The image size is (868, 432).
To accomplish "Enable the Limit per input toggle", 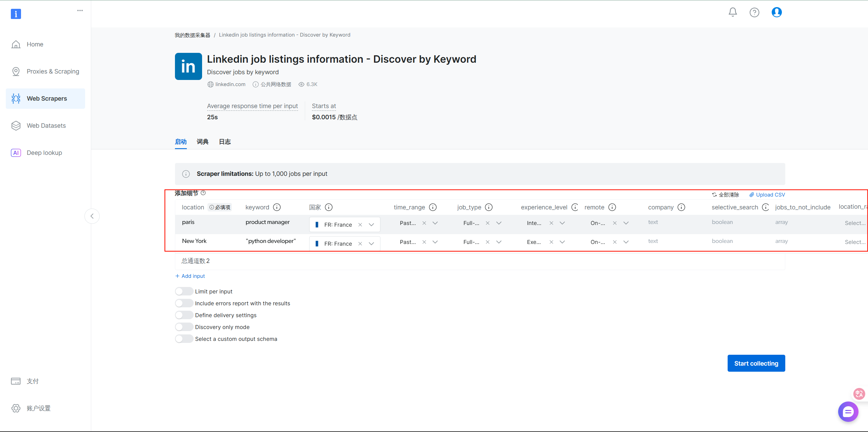I will click(x=184, y=291).
